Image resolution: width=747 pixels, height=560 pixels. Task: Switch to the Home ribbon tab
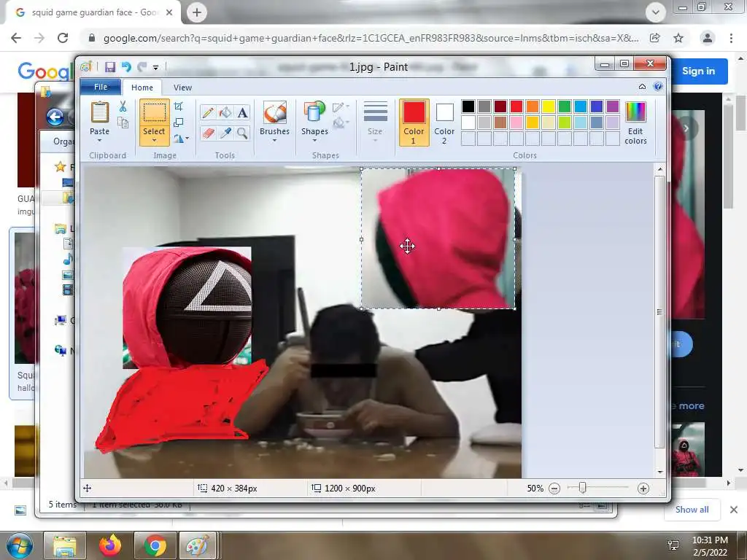142,87
